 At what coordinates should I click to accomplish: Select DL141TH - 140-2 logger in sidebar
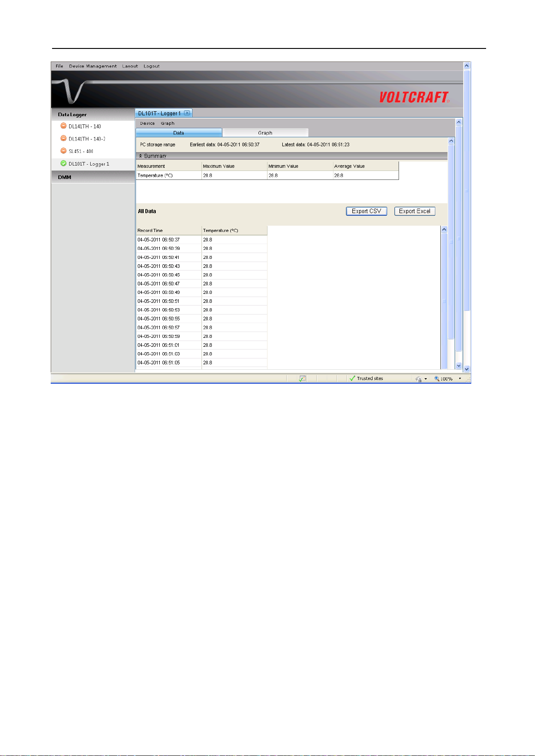[x=87, y=139]
